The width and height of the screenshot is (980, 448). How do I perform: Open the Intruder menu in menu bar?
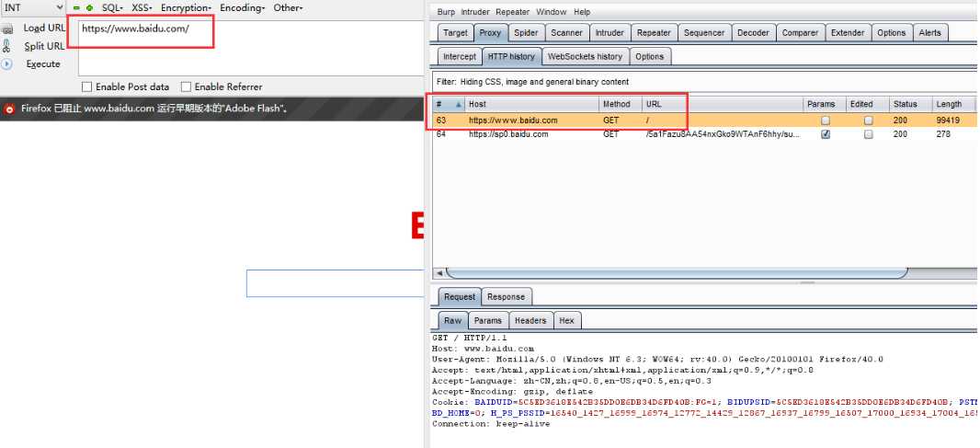point(475,12)
